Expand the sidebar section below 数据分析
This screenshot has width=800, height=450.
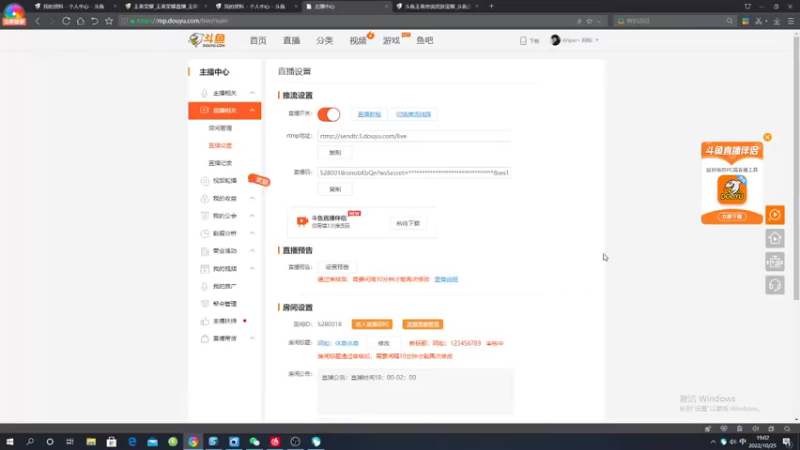click(224, 251)
